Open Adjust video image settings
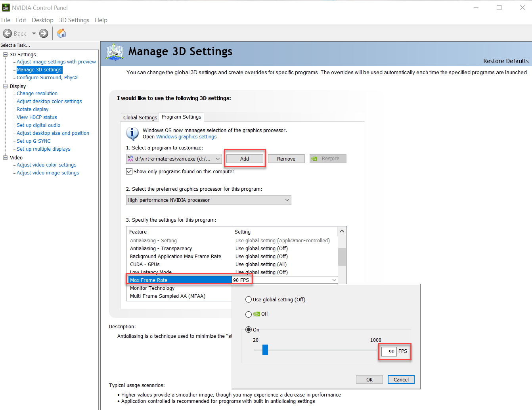Viewport: 532px width, 410px height. click(48, 173)
